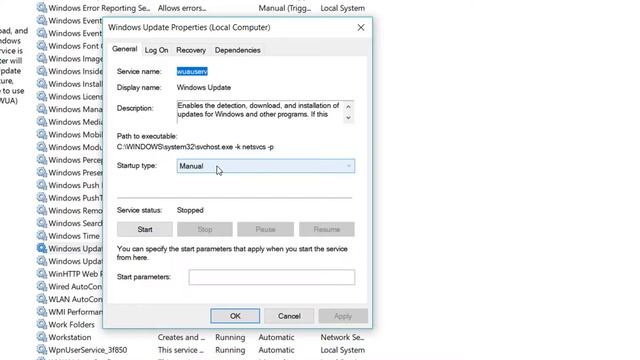
Task: Click the Start service button
Action: [x=145, y=229]
